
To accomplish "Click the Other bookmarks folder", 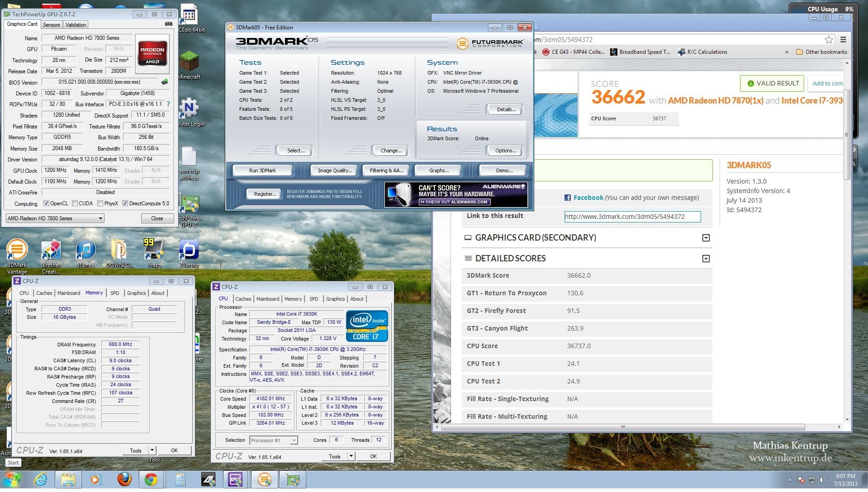I will pyautogui.click(x=821, y=52).
